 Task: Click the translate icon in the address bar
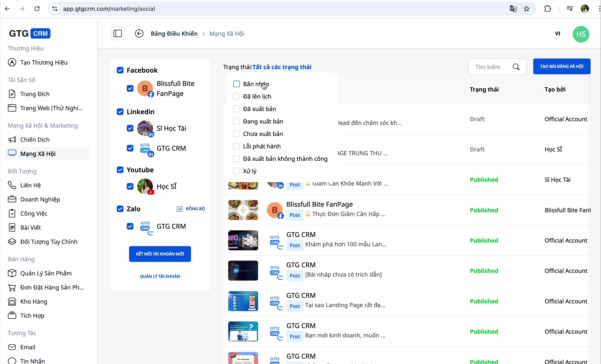tap(513, 9)
